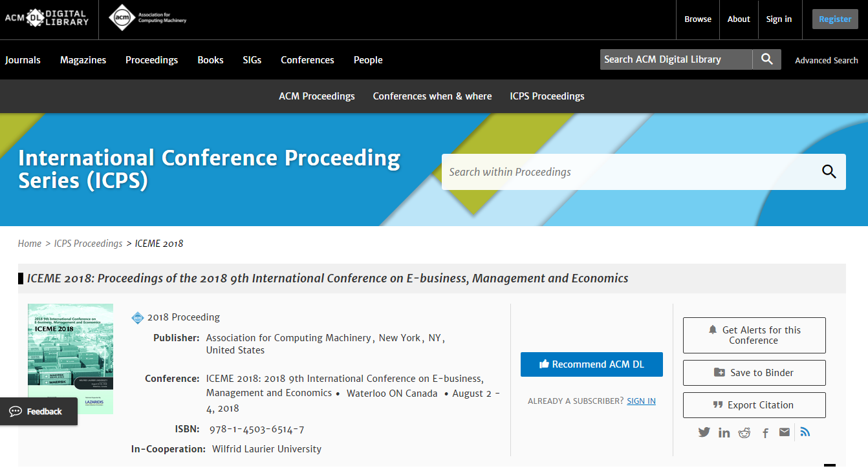Open the About page
This screenshot has width=868, height=473.
coord(739,19)
